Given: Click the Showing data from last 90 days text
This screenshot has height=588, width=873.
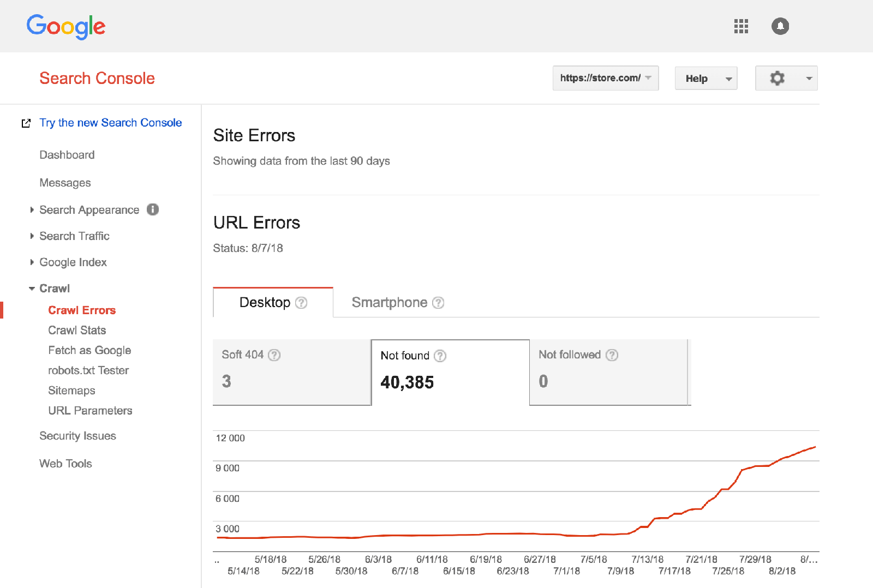Looking at the screenshot, I should pyautogui.click(x=301, y=161).
